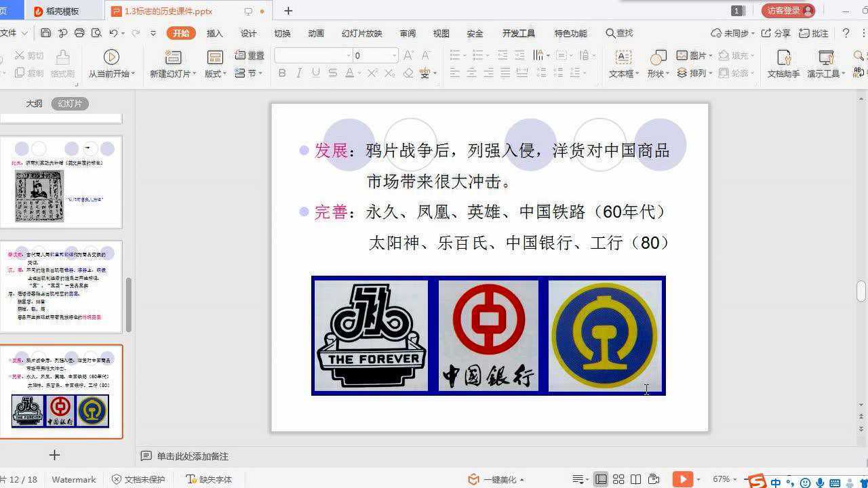868x488 pixels.
Task: Click the Strikethrough S icon
Action: coord(332,73)
